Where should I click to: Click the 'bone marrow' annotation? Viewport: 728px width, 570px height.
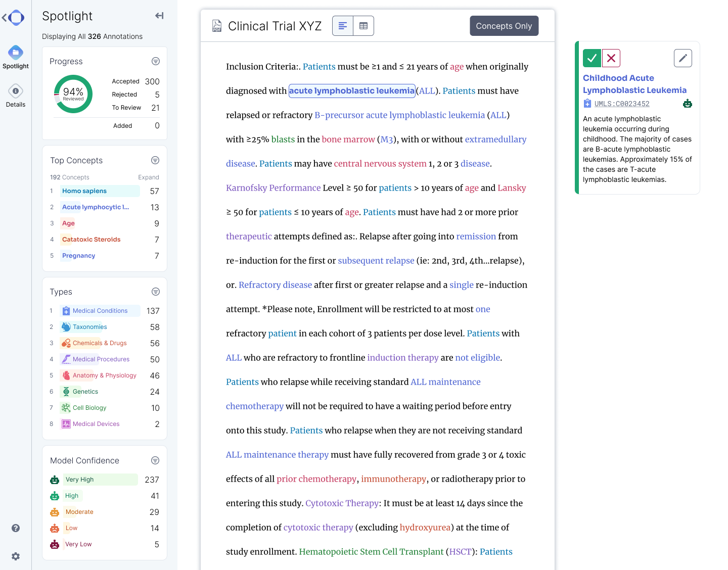(348, 139)
